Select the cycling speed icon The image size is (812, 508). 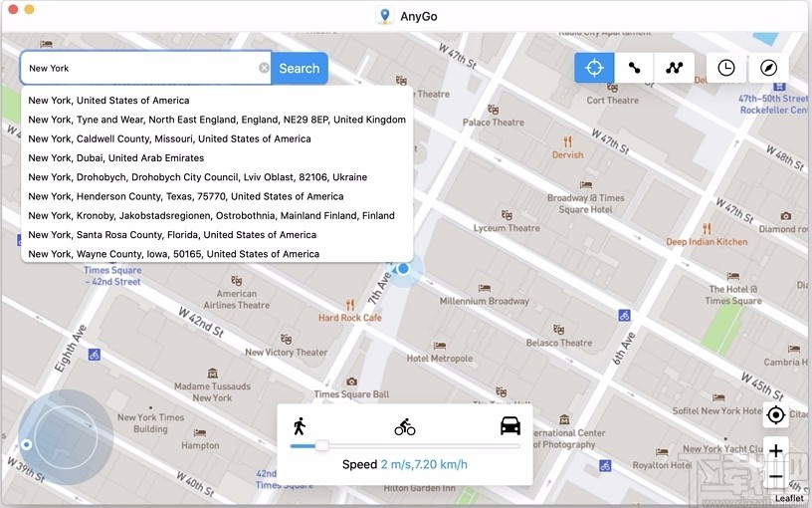405,426
